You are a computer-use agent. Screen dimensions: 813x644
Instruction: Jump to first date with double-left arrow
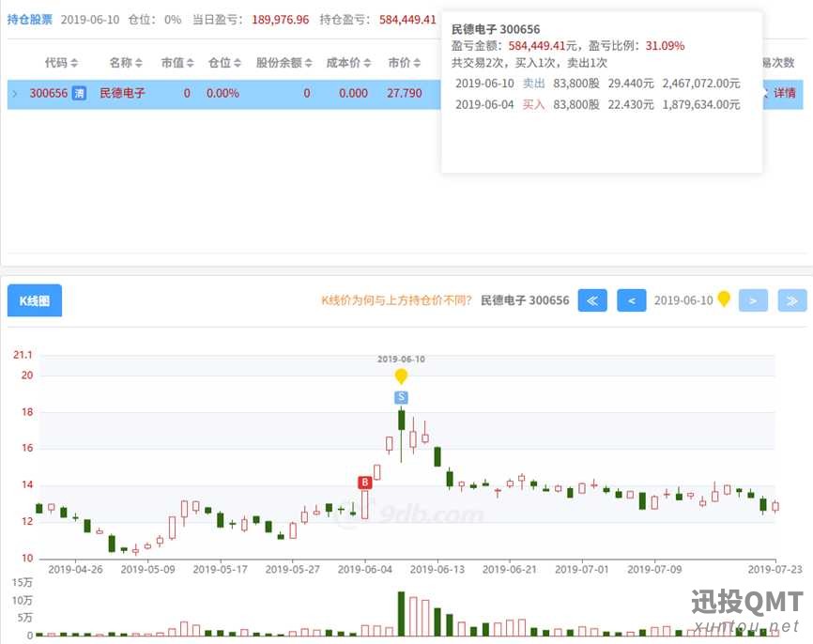[592, 300]
